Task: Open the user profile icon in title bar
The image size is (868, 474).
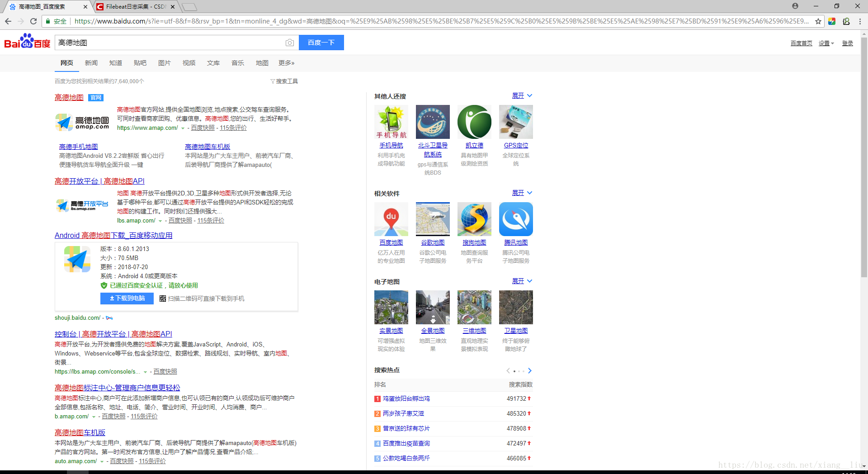Action: pyautogui.click(x=795, y=6)
